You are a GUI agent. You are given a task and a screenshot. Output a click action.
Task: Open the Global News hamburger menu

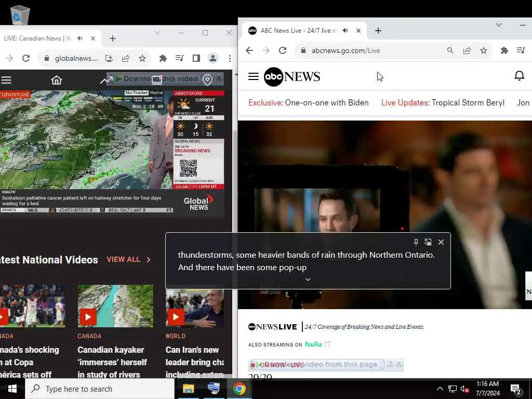[6, 80]
